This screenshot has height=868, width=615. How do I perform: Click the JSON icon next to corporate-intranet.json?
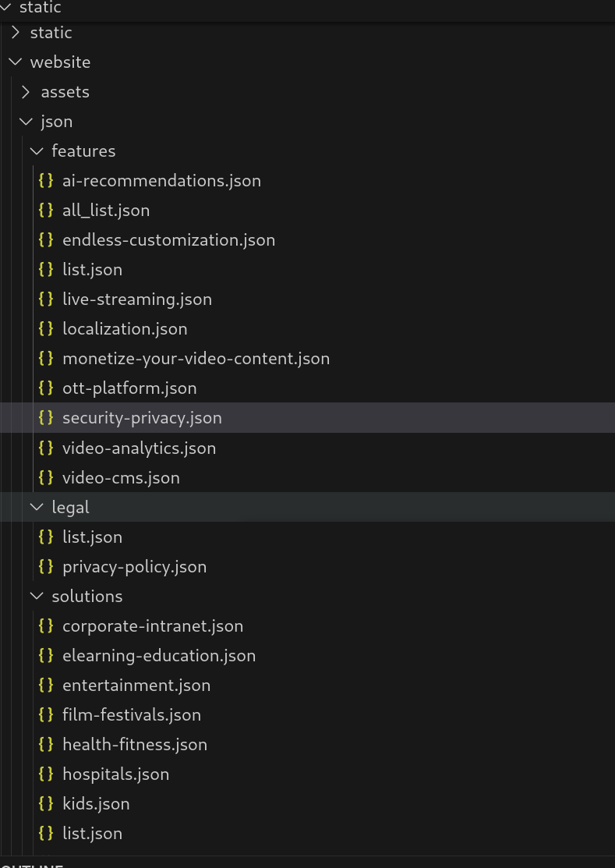[x=46, y=625]
